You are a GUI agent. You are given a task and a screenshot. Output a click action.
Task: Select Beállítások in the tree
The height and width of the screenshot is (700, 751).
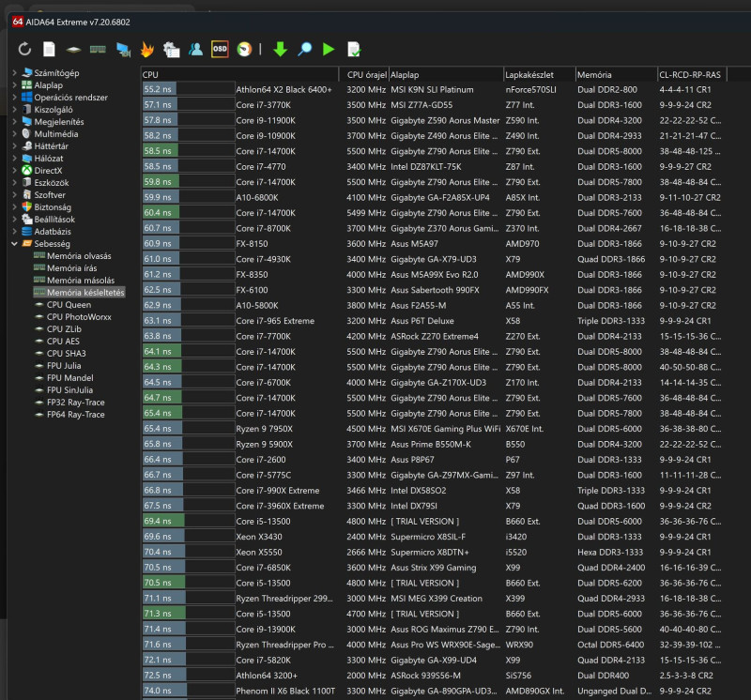(54, 220)
